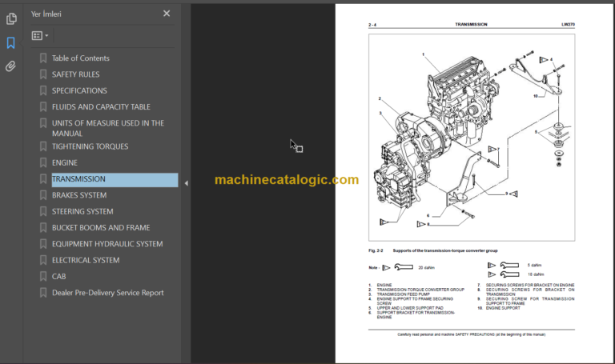Select the highlighted TRANSMISSION bookmark

115,180
